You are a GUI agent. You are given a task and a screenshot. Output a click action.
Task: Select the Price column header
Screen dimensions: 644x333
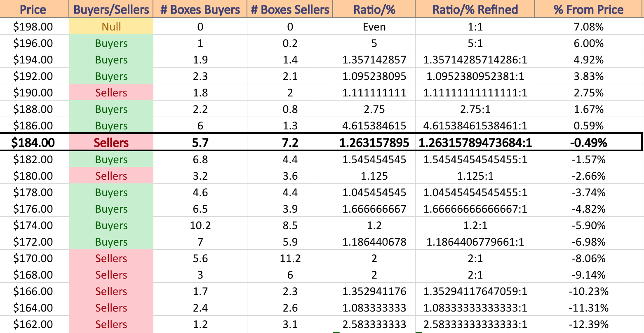[33, 9]
